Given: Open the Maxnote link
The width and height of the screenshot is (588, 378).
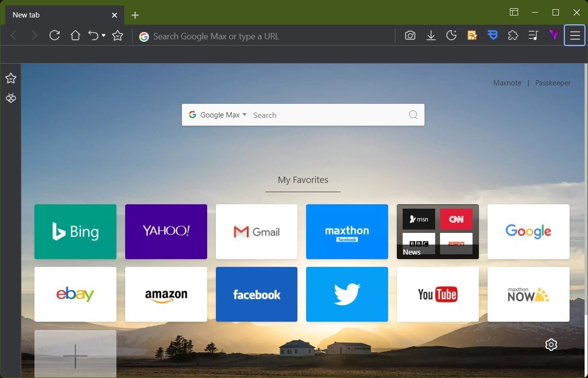Looking at the screenshot, I should pos(507,83).
